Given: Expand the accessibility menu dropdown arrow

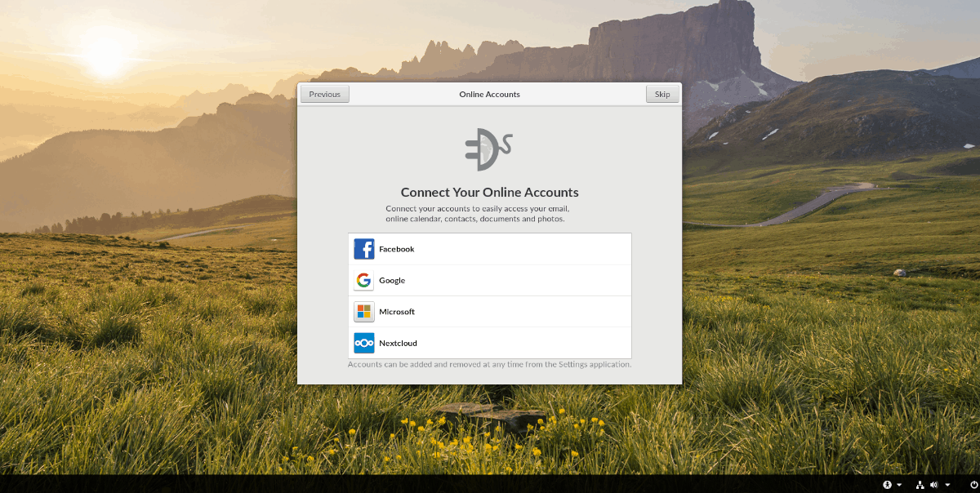Looking at the screenshot, I should tap(899, 485).
